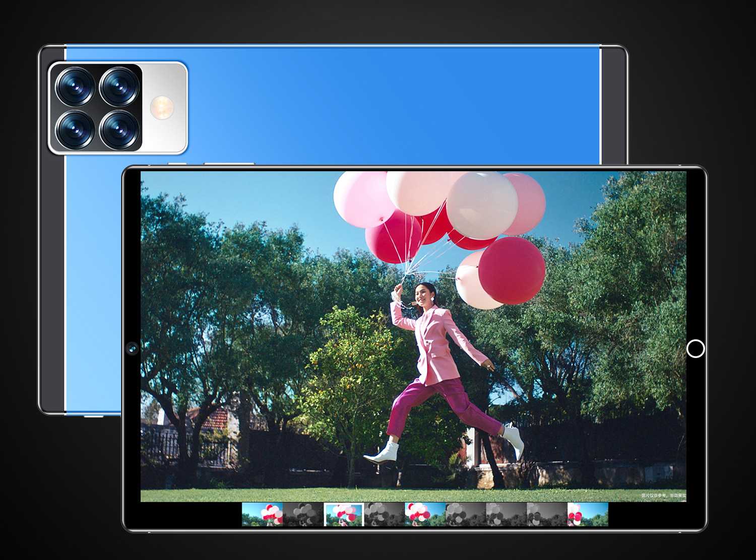
Task: Select the first color thumbnail in the filmstrip
Action: point(262,514)
